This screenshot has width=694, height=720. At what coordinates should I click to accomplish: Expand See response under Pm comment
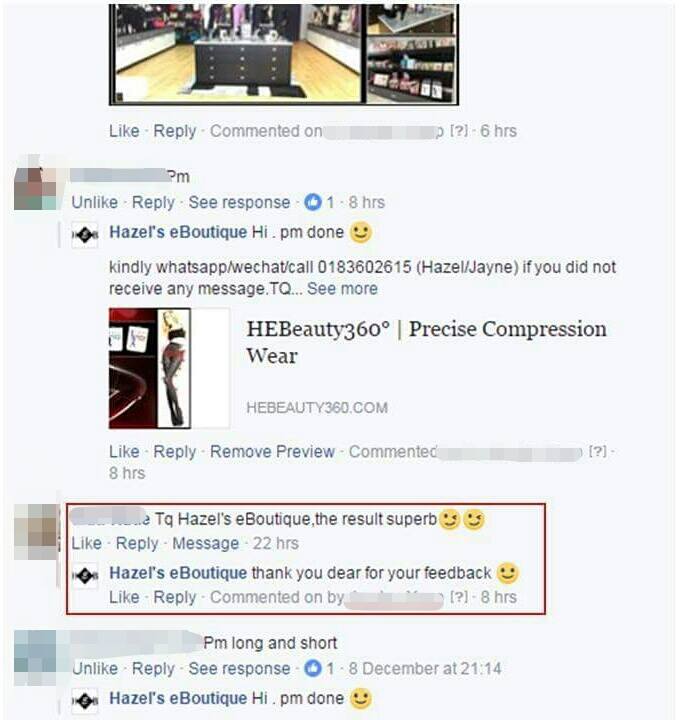(239, 202)
